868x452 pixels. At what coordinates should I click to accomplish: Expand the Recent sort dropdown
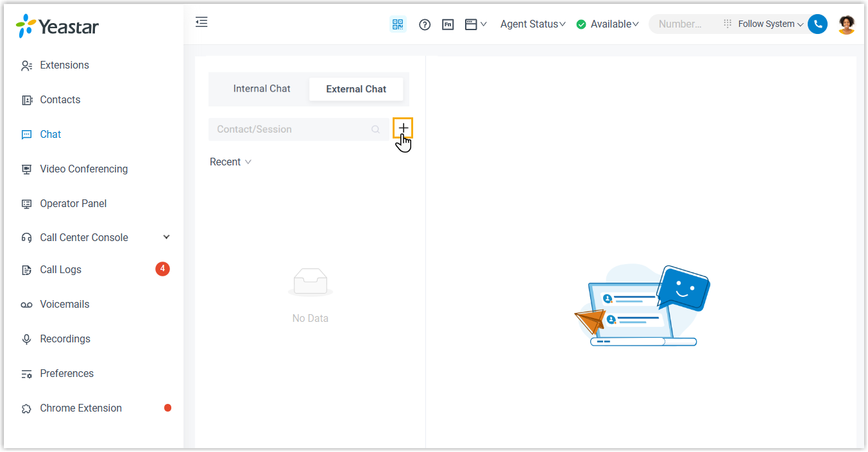tap(230, 162)
